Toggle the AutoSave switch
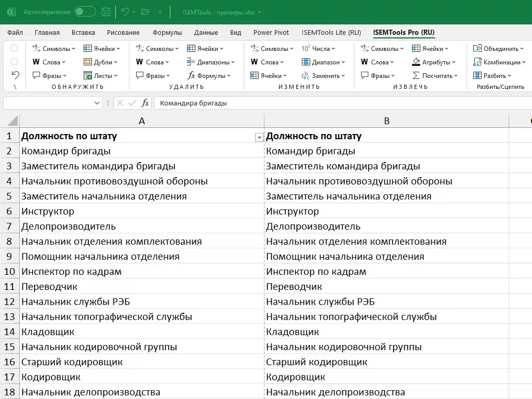Screen dimensions: 532x399 click(85, 12)
